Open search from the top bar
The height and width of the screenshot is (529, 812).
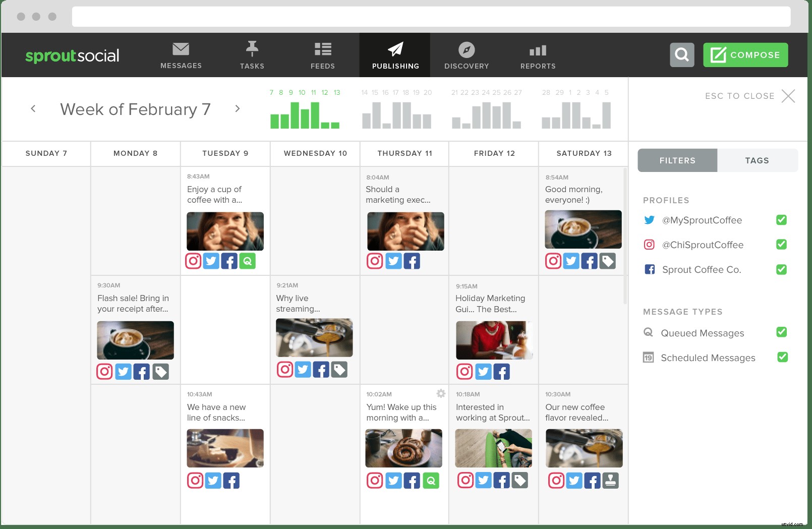pyautogui.click(x=682, y=54)
